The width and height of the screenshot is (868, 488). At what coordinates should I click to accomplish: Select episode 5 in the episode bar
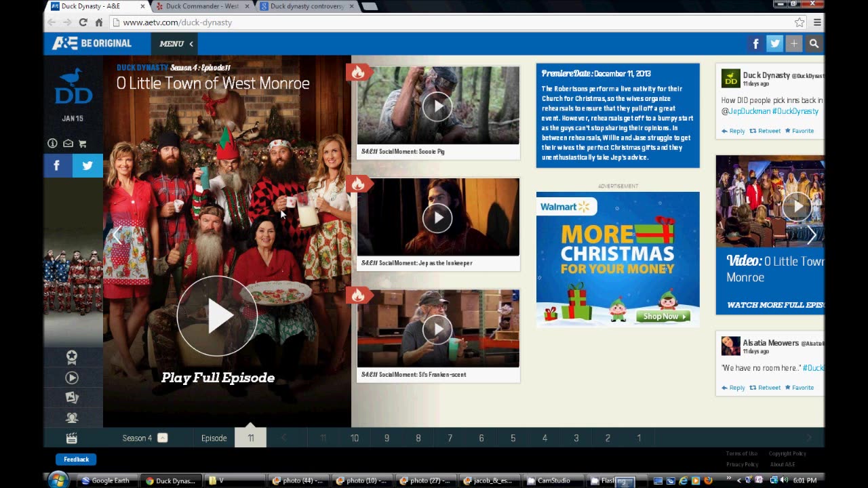pyautogui.click(x=513, y=438)
